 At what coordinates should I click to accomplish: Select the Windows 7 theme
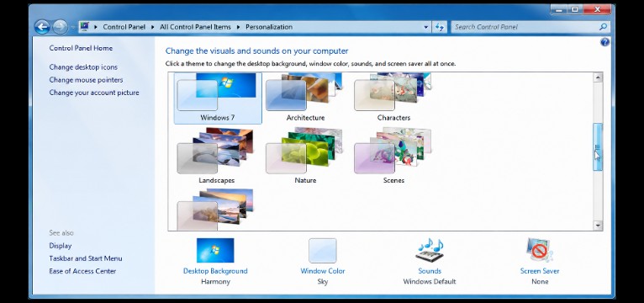[218, 98]
